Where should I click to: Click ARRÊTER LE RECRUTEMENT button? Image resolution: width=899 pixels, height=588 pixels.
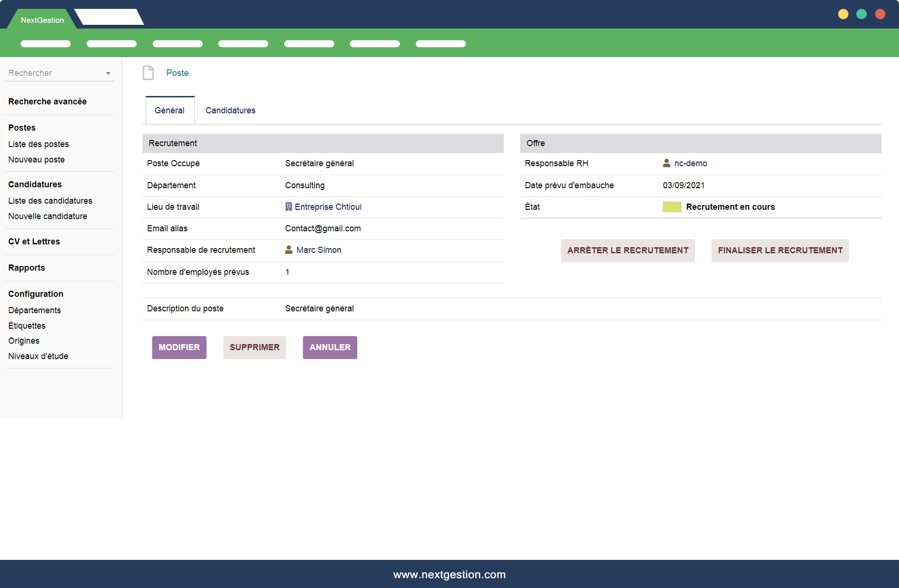[627, 250]
